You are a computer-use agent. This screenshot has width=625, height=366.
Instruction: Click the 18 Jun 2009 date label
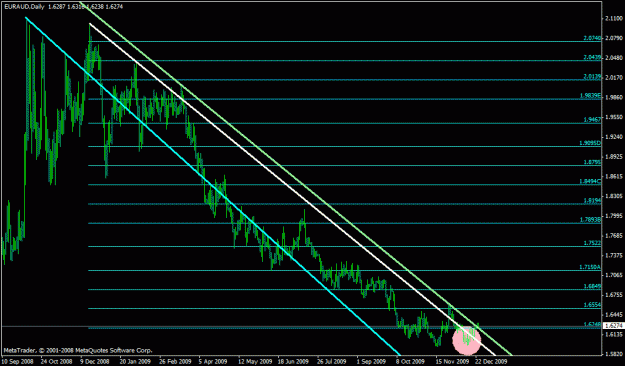[293, 362]
